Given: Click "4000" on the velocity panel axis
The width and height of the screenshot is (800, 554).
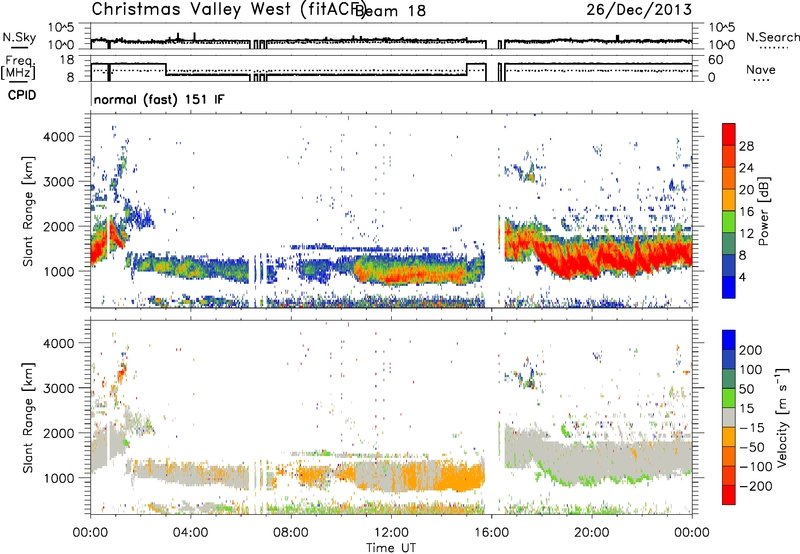Looking at the screenshot, I should [x=58, y=343].
